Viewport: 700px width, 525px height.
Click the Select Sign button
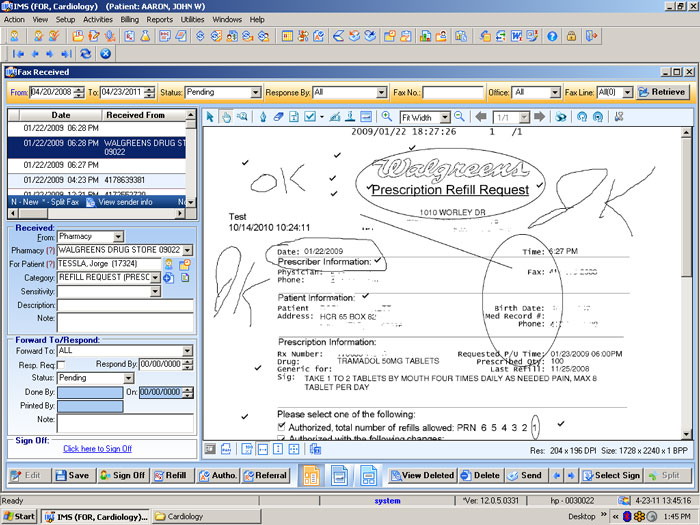point(612,475)
